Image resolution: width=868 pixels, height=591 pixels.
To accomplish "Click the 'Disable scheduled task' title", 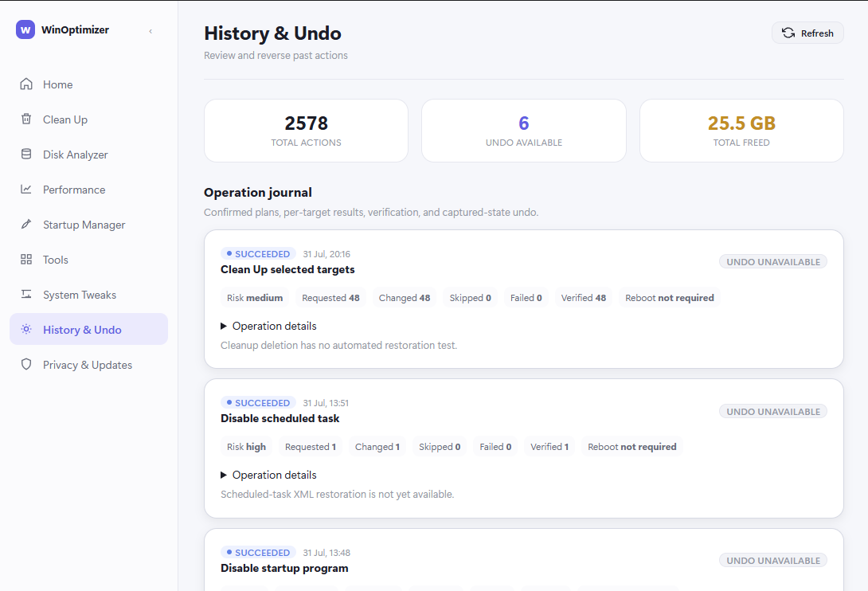I will pos(280,418).
